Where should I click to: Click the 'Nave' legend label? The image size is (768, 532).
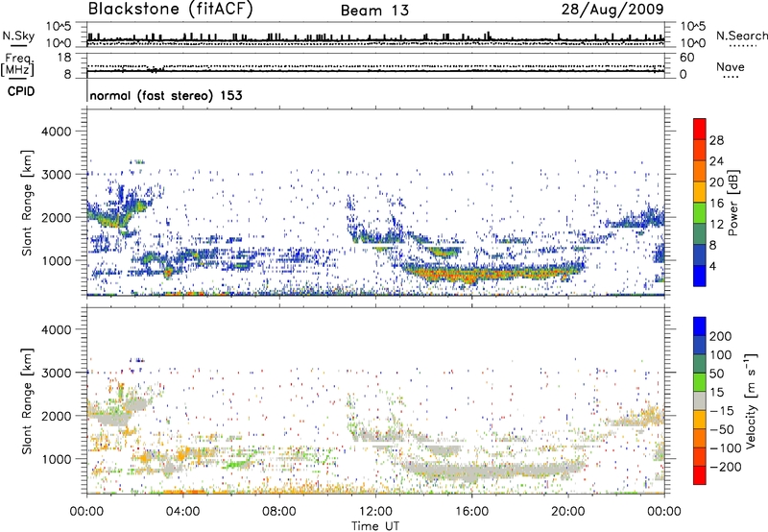(x=731, y=66)
